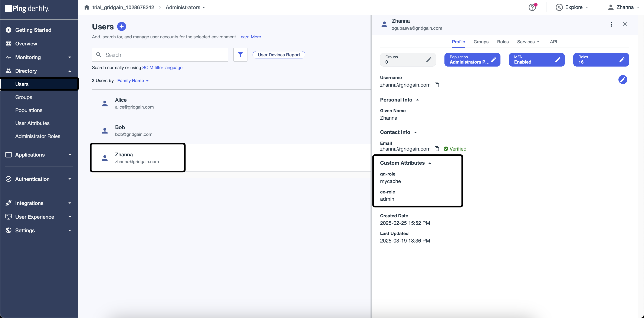The height and width of the screenshot is (318, 644).
Task: Select the Zhanna user row
Action: (231, 158)
